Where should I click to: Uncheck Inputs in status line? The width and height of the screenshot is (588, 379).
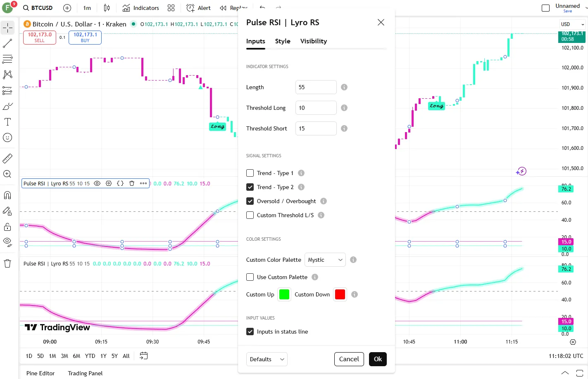tap(250, 332)
